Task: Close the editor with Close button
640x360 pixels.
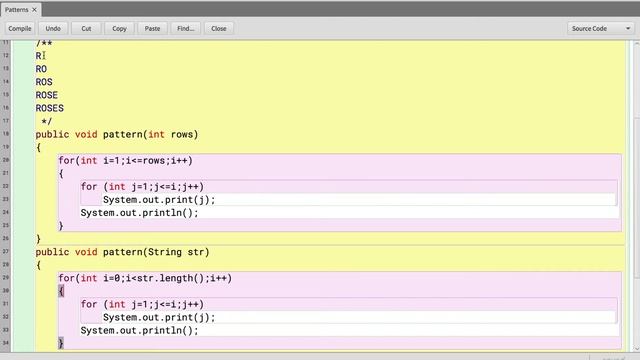Action: point(219,29)
